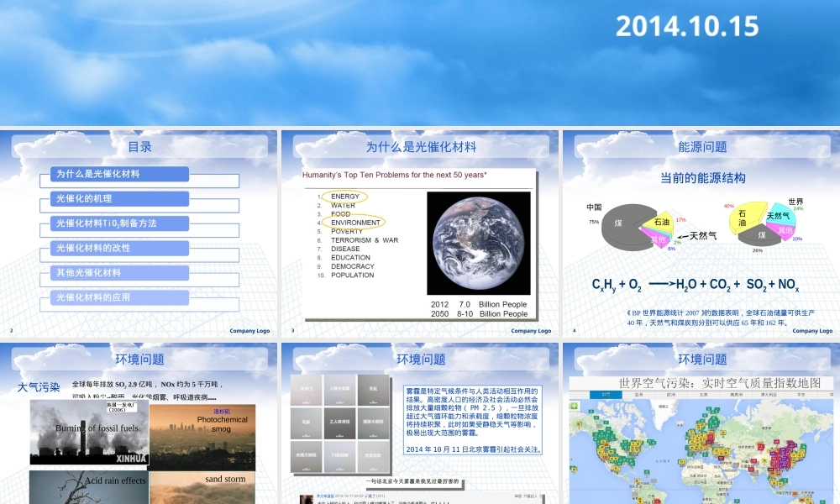
Task: Click the 光催化材料的应用 agenda item
Action: point(119,297)
